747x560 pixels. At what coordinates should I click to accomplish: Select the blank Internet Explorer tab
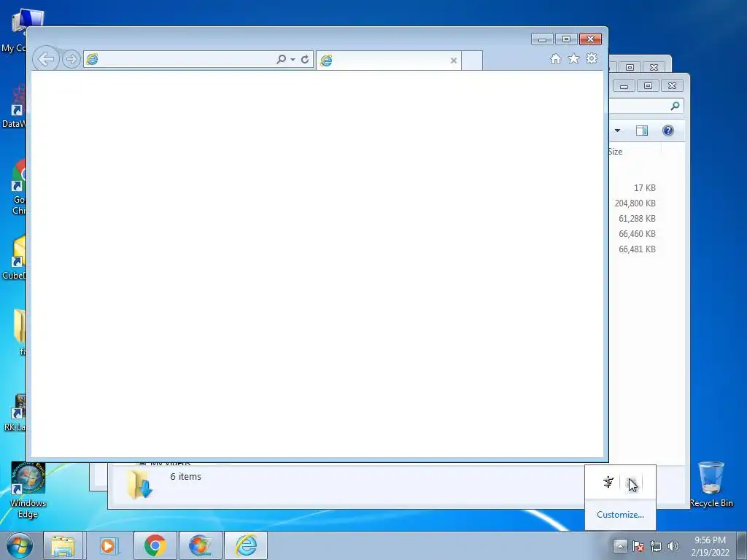388,61
